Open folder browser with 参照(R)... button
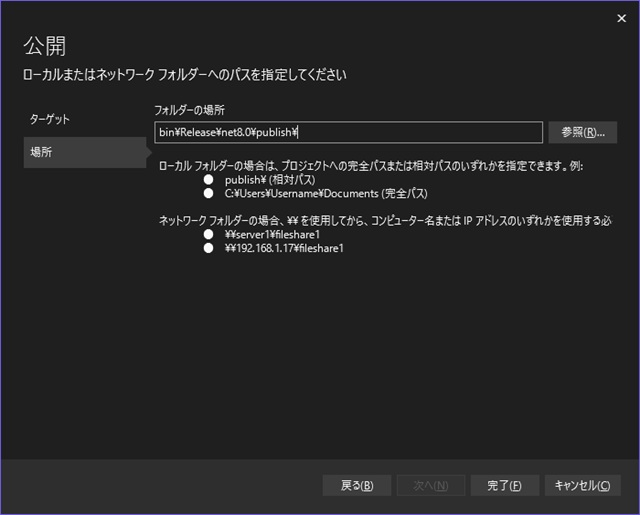 pos(582,132)
